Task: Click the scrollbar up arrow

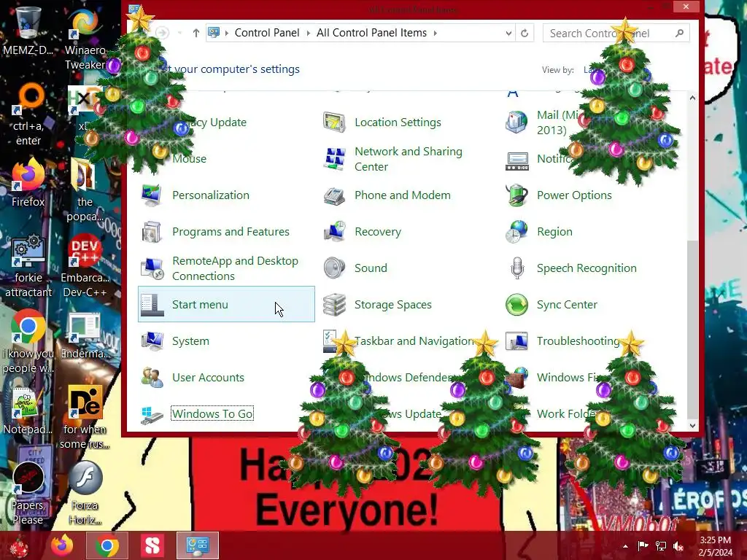Action: pos(693,98)
